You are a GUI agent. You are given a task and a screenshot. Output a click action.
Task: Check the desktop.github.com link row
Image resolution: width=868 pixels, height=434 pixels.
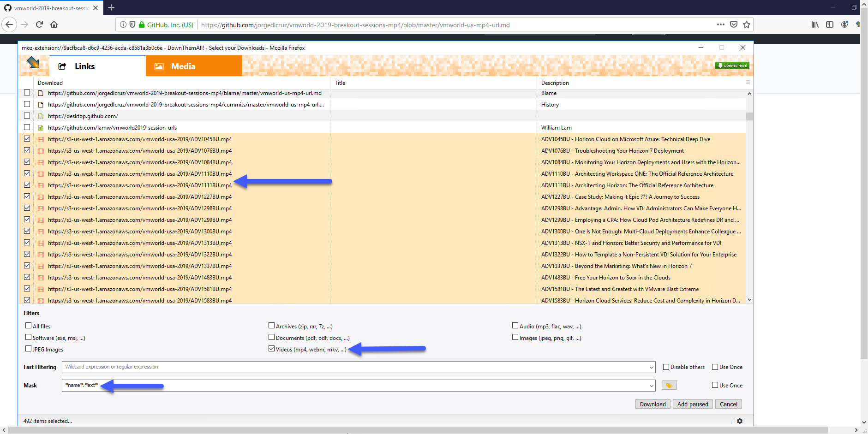click(x=27, y=116)
